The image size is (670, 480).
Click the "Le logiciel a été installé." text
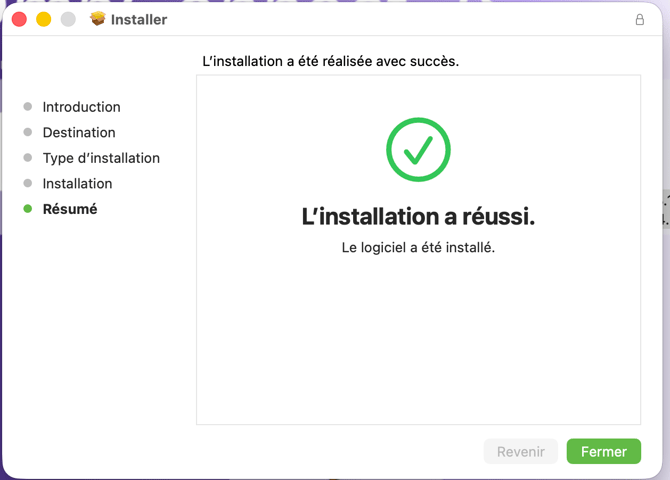[418, 247]
